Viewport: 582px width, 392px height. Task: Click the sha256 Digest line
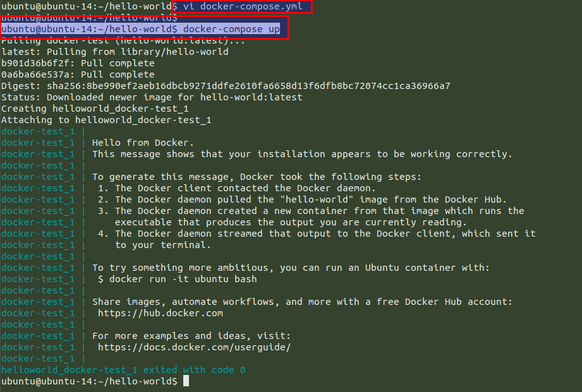click(226, 86)
